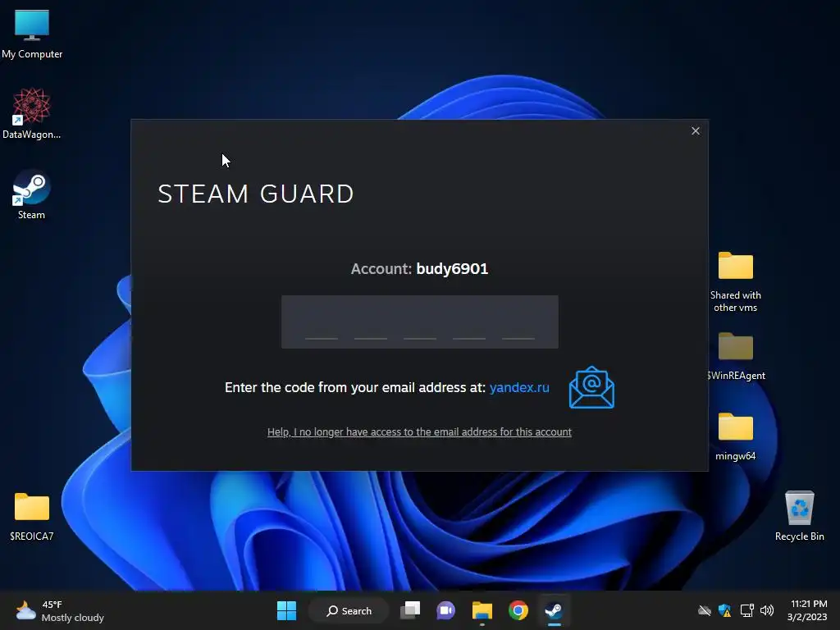This screenshot has height=630, width=840.
Task: Launch the Chat app from taskbar
Action: tap(445, 610)
